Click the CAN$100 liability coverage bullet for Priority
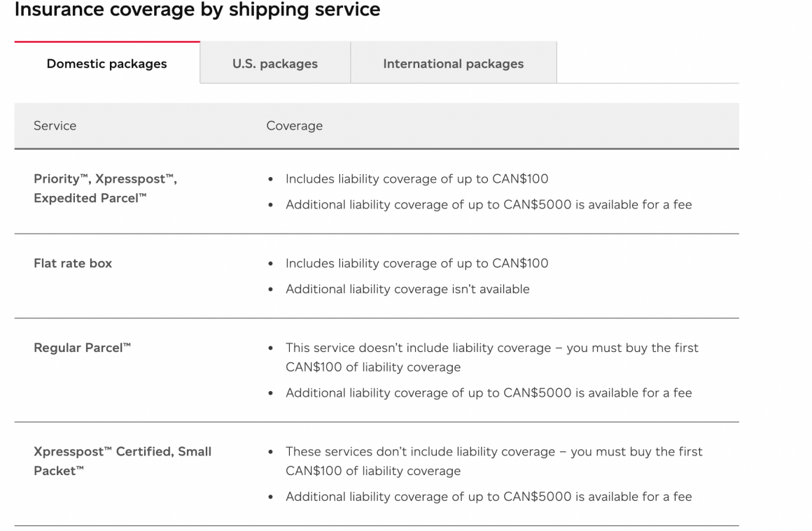The height and width of the screenshot is (531, 812). 416,178
